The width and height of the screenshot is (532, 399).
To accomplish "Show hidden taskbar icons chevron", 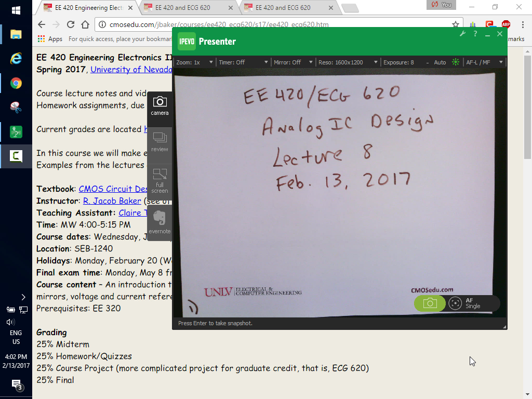I will pyautogui.click(x=23, y=297).
